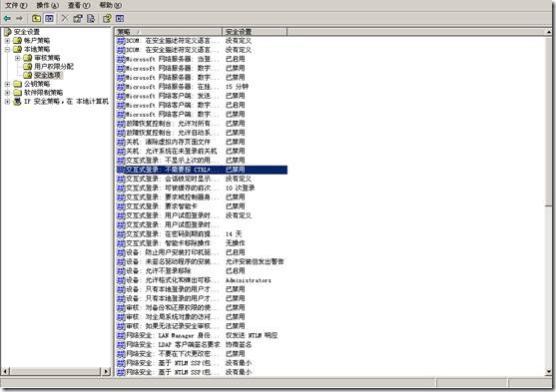This screenshot has height=392, width=556.
Task: Click the 软件限制策略 folder icon
Action: pos(17,93)
